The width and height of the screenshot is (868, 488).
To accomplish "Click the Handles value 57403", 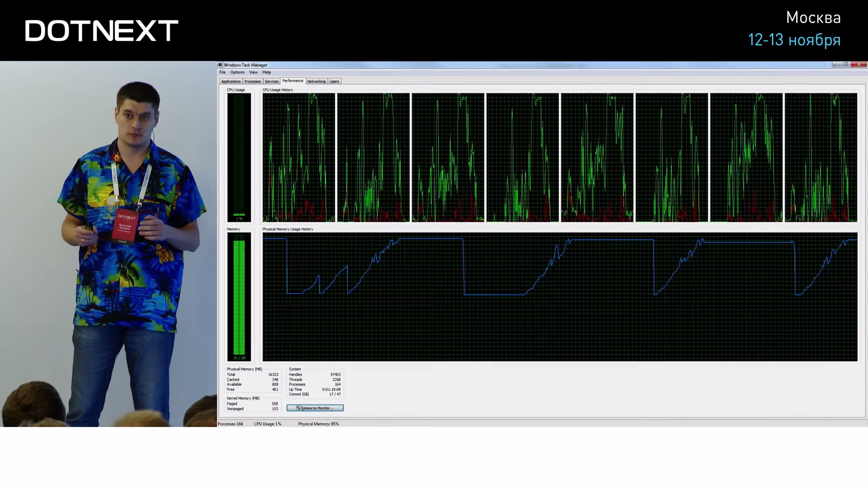I will [x=335, y=375].
